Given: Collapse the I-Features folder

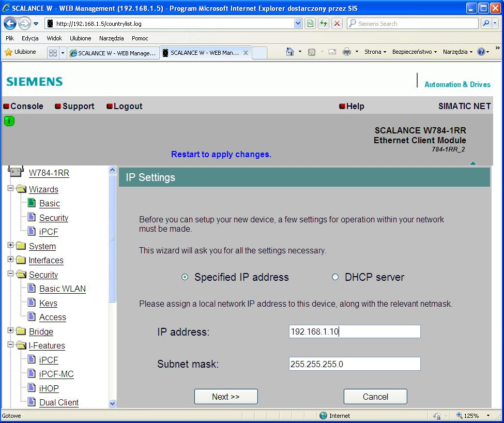Looking at the screenshot, I should click(x=11, y=345).
